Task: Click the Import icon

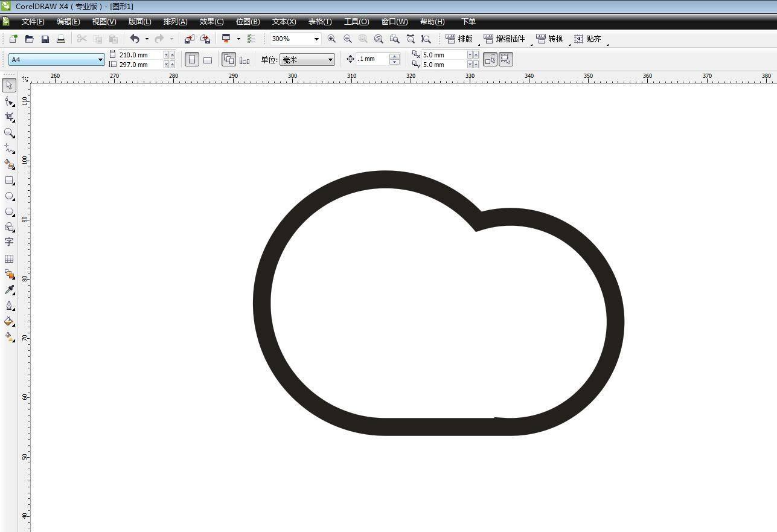Action: pos(189,39)
